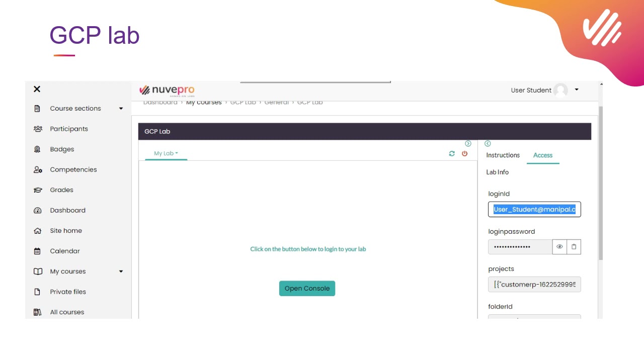Click the green refresh lab icon
Viewport: 644px width, 362px height.
coord(452,154)
